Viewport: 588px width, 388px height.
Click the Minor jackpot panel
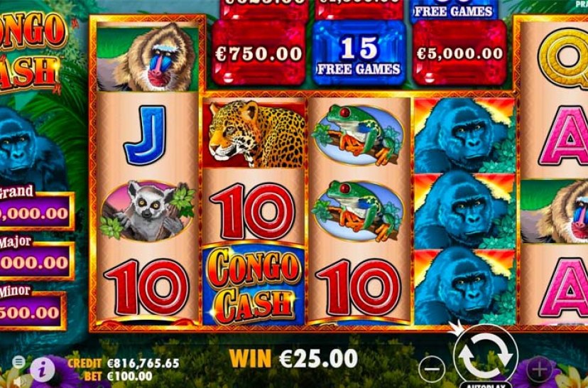coord(31,308)
